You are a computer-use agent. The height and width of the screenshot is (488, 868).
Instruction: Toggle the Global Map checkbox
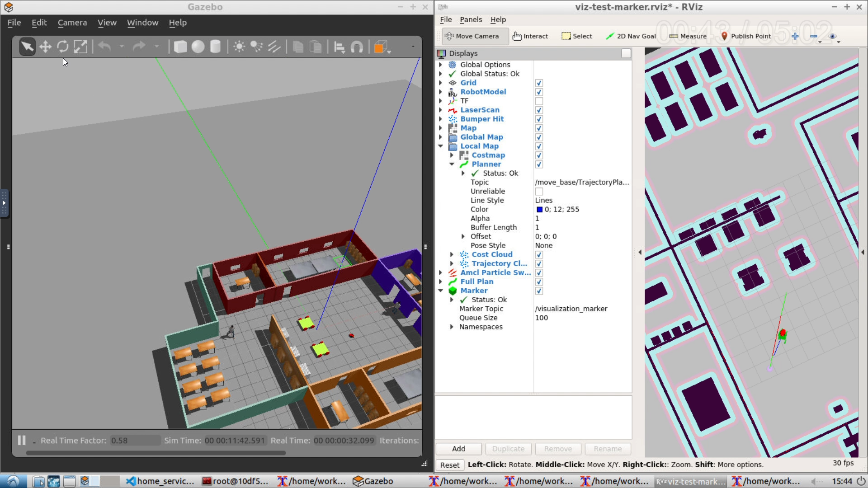[539, 137]
